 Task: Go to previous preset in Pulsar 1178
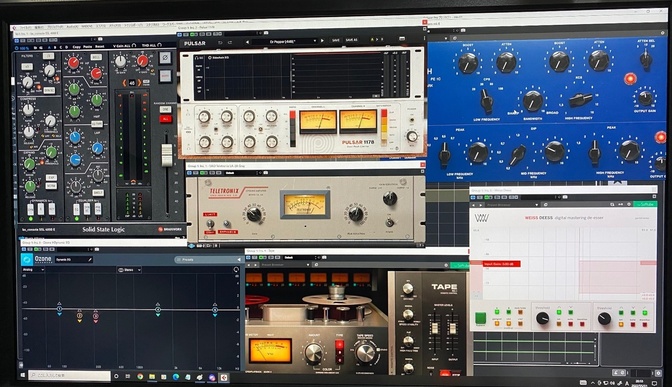tap(247, 42)
